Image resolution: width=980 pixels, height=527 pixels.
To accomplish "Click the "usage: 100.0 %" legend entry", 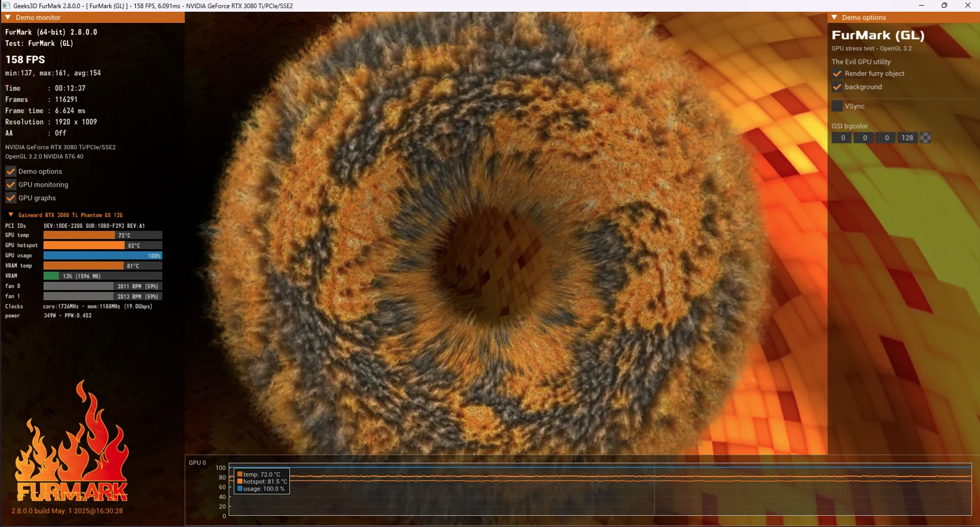I will [260, 489].
